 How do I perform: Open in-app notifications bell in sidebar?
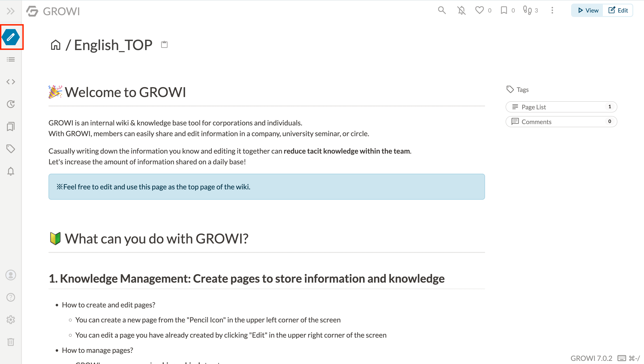pos(11,171)
